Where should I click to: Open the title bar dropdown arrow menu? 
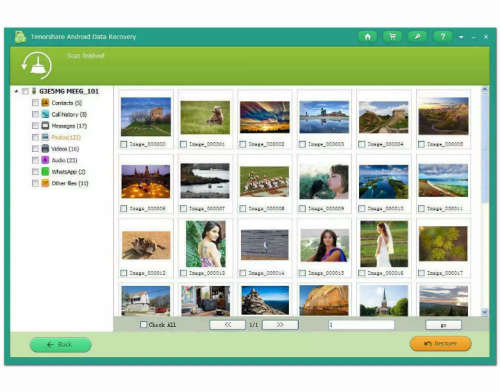click(461, 37)
